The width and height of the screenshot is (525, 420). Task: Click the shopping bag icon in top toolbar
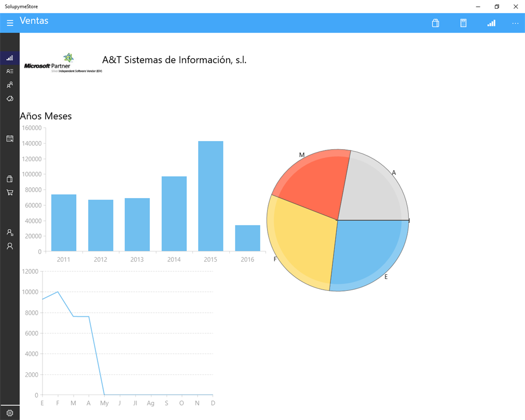coord(435,23)
